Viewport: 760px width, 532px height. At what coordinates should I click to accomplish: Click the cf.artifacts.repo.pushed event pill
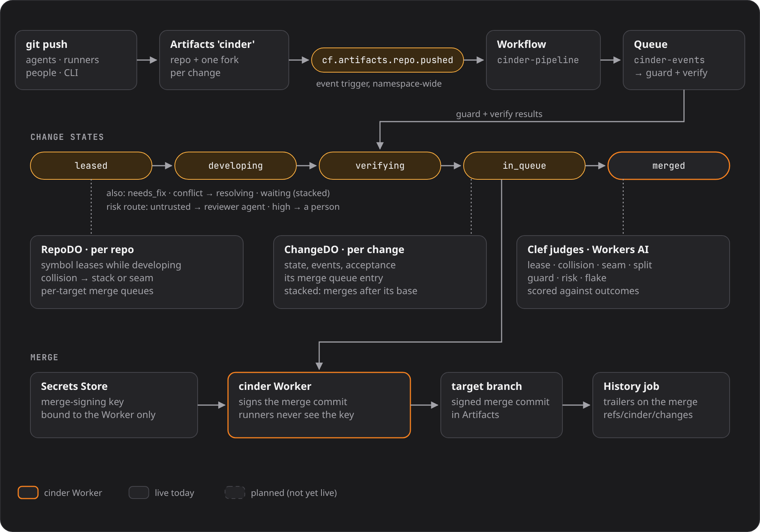tap(388, 60)
